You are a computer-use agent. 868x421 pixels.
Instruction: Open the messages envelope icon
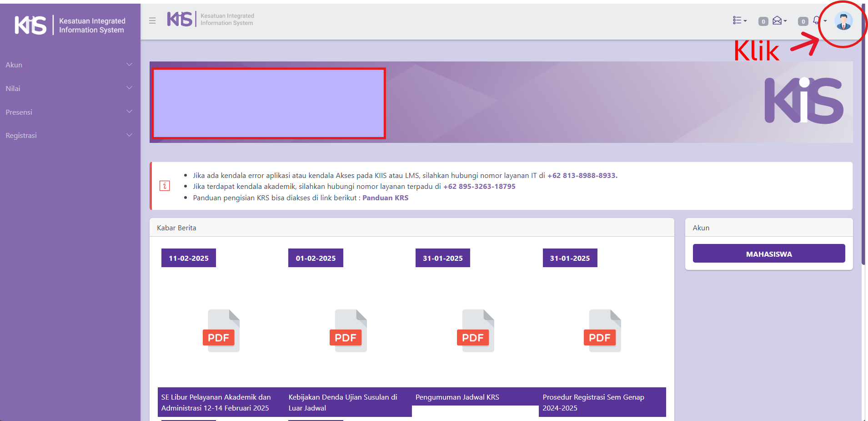pyautogui.click(x=777, y=20)
